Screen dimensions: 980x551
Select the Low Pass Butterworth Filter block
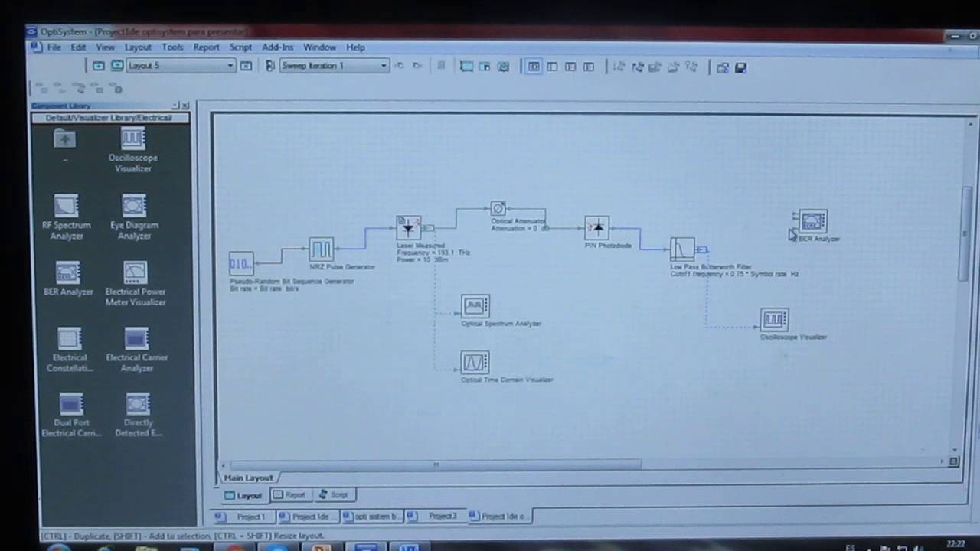click(x=682, y=249)
